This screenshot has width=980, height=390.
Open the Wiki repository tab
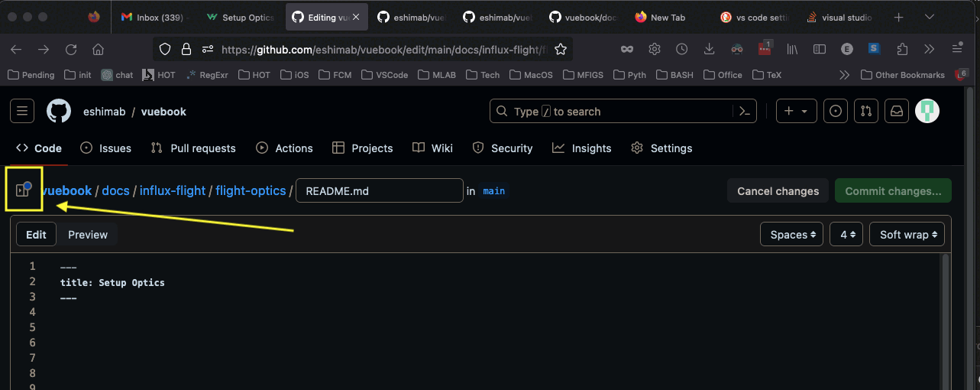point(432,148)
